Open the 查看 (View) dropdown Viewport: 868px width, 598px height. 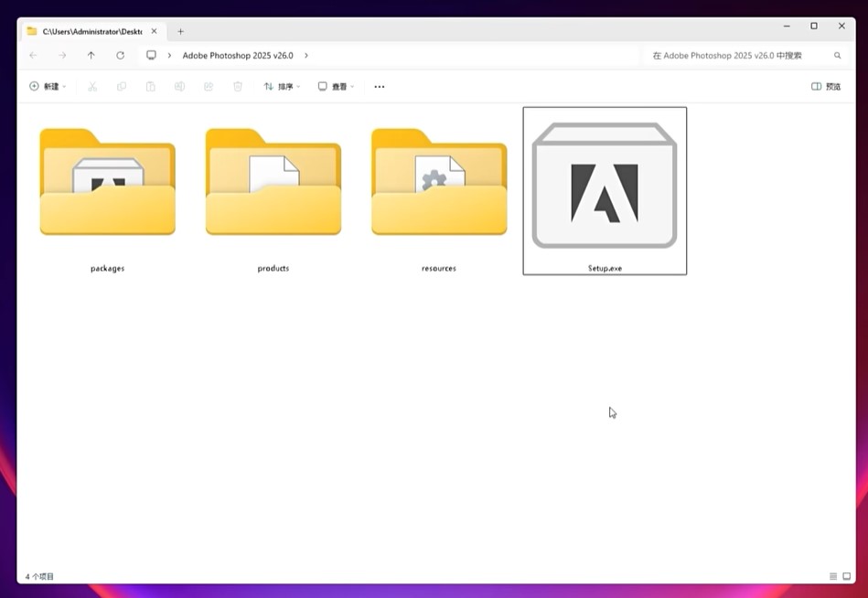tap(336, 86)
